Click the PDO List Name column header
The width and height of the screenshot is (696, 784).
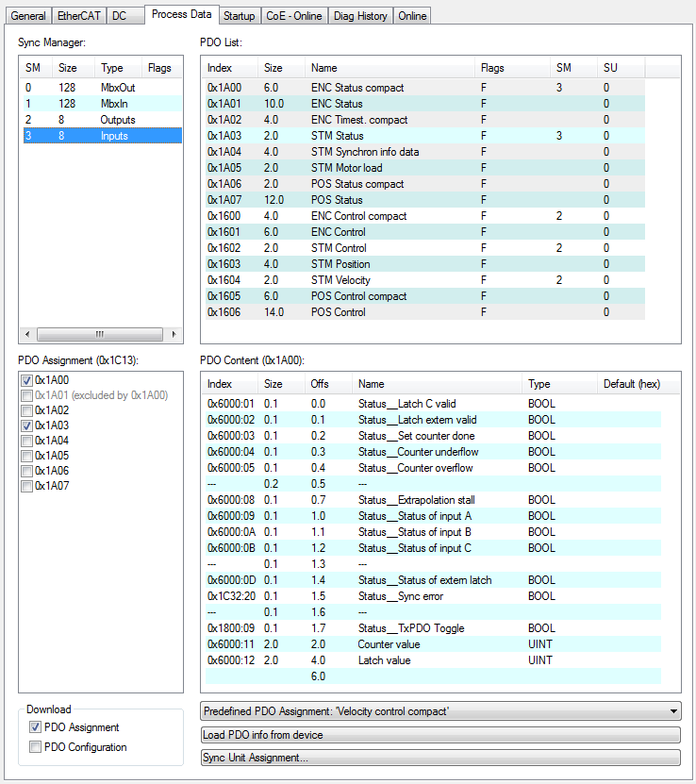[x=389, y=68]
